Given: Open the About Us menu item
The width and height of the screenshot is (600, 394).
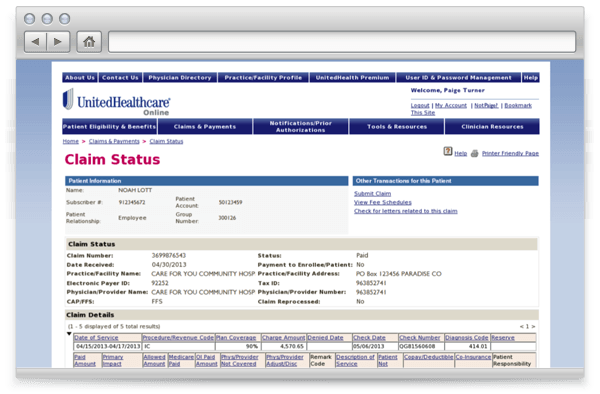Looking at the screenshot, I should [80, 78].
